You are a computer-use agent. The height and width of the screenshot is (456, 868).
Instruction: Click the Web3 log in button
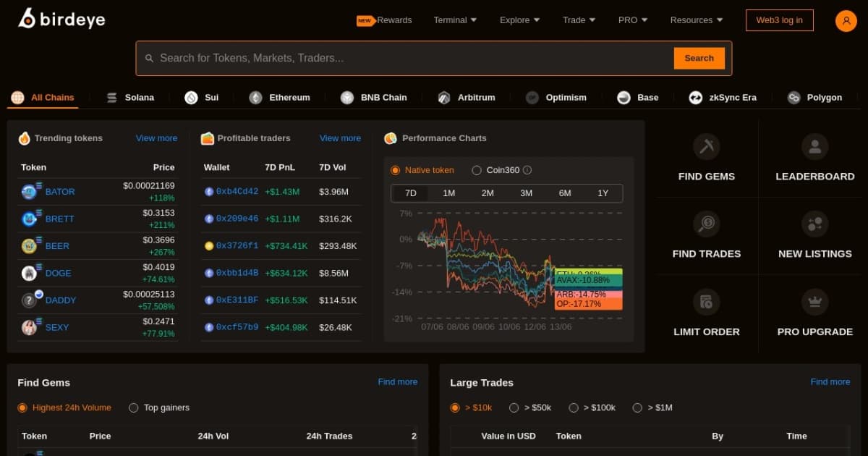click(779, 20)
